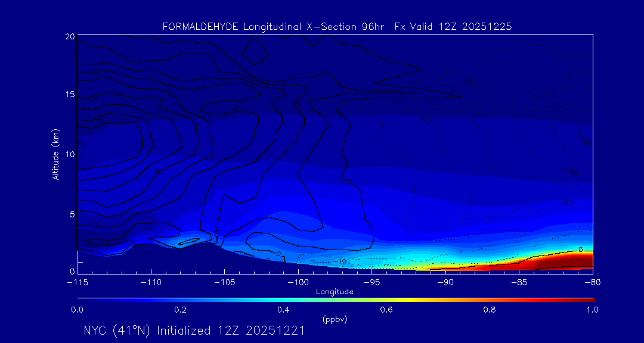Click the 0.8 colorbar value label

point(490,310)
